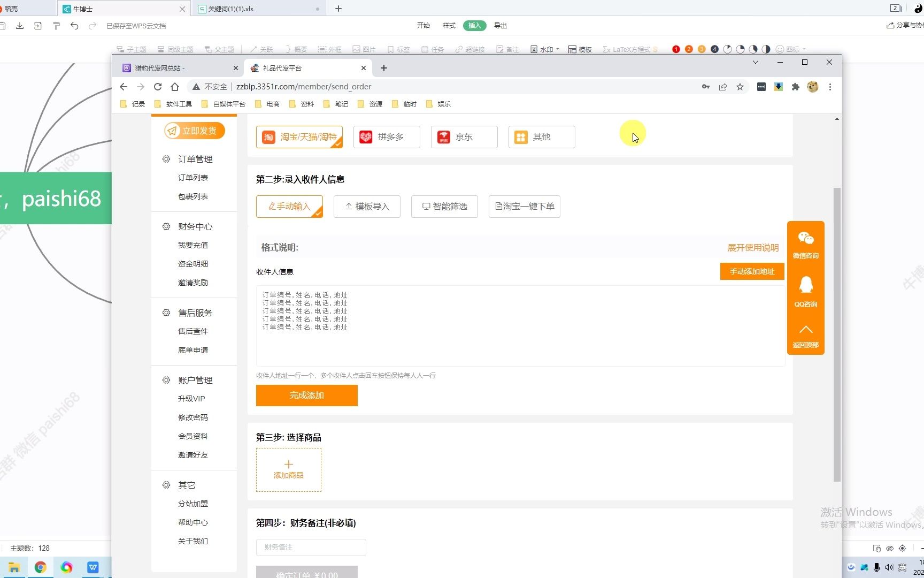Open WeChat consultation widget
This screenshot has height=578, width=924.
tap(806, 245)
